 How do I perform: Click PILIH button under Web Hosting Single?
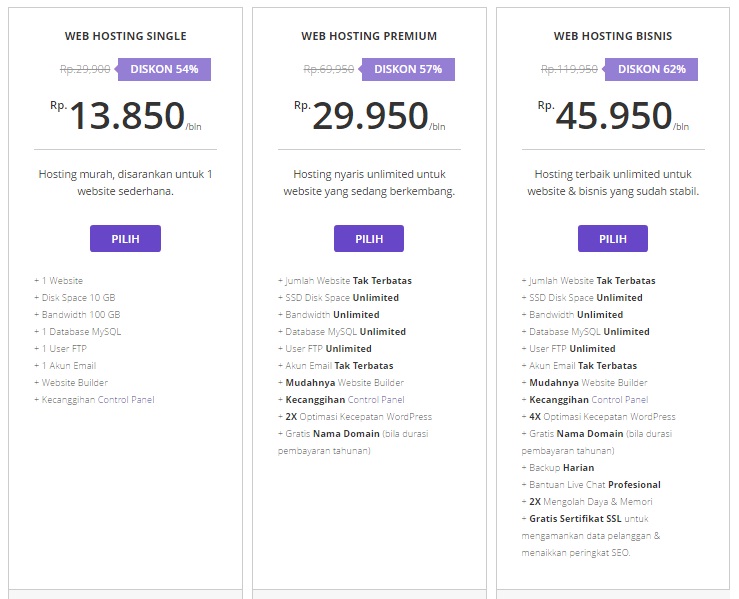point(125,239)
